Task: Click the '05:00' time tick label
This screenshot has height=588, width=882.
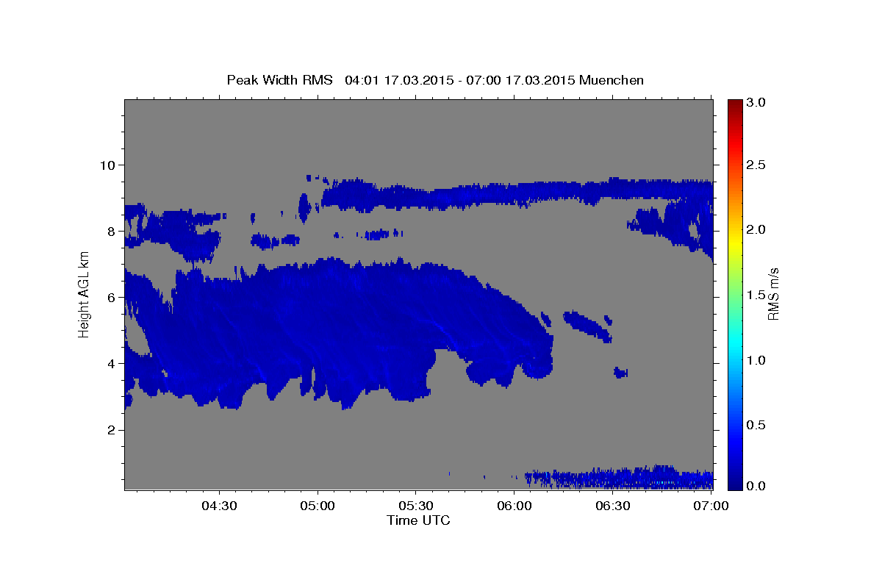Action: 318,506
